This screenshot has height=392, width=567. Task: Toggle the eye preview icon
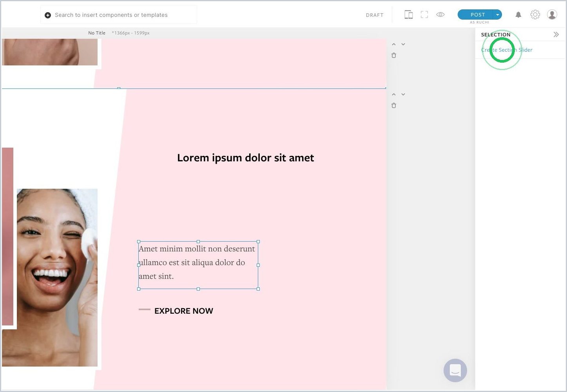pos(440,14)
